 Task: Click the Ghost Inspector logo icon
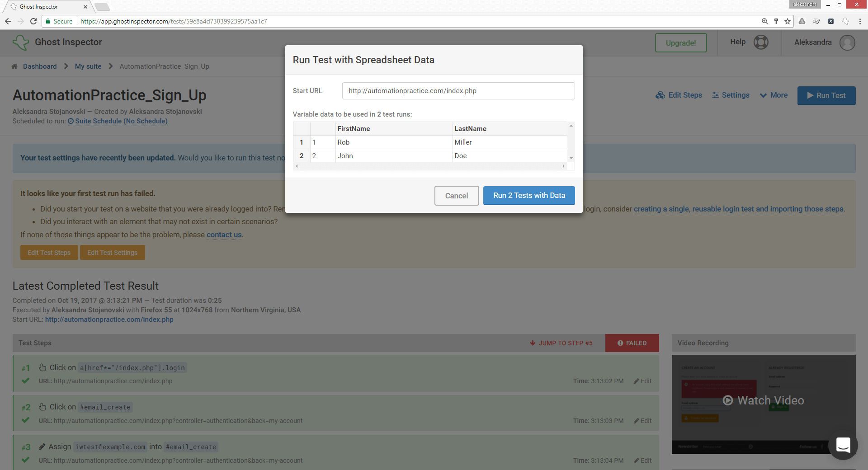point(21,42)
